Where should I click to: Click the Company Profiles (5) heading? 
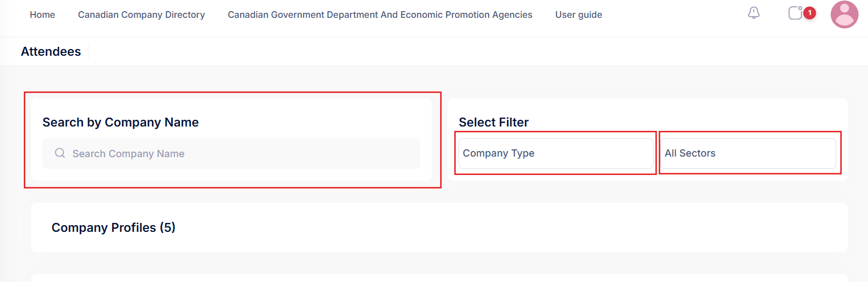tap(113, 227)
